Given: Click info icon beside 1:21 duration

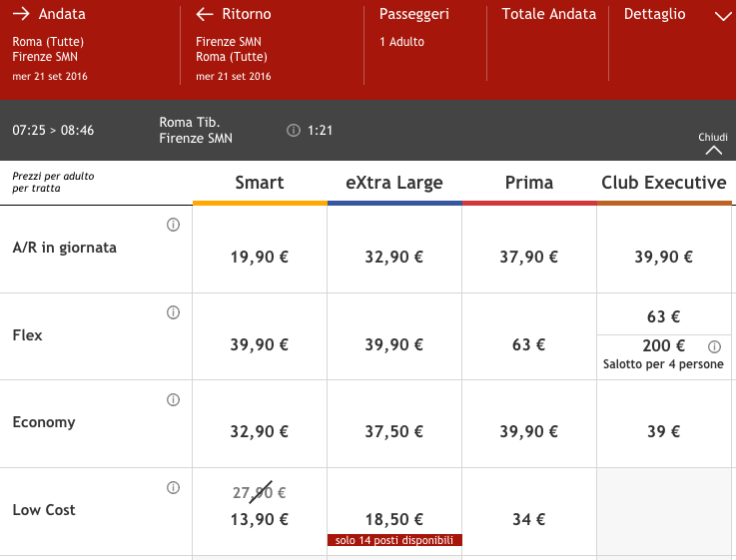Looking at the screenshot, I should pyautogui.click(x=294, y=131).
